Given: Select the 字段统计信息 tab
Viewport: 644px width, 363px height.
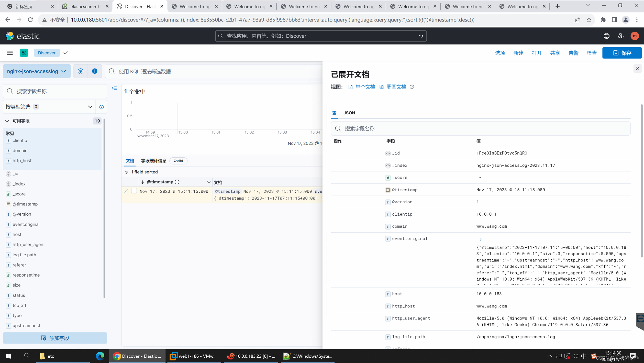Looking at the screenshot, I should tap(154, 161).
